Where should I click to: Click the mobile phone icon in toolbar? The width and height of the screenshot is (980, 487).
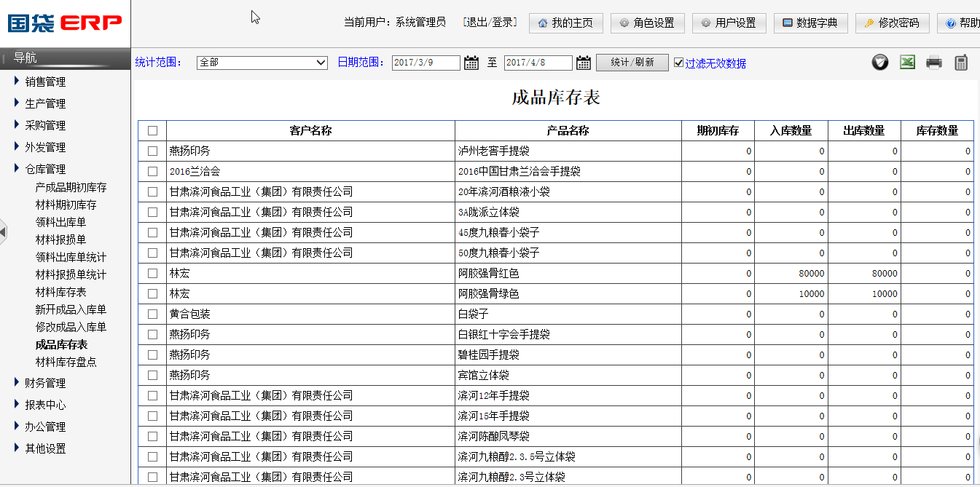click(961, 63)
